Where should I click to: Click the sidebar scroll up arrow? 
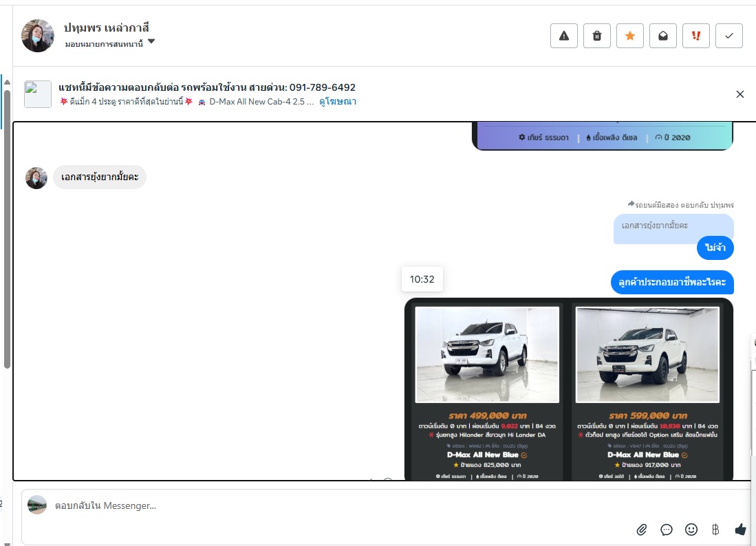[7, 82]
